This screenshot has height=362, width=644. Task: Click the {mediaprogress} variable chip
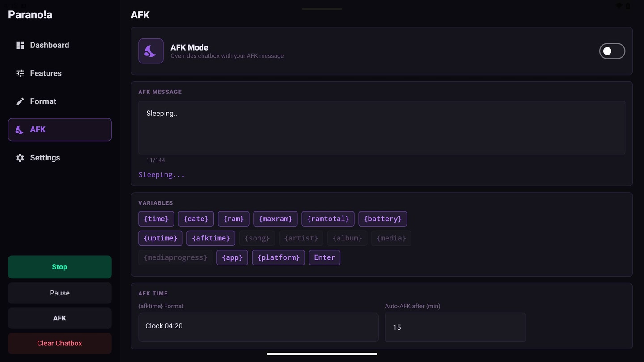click(x=175, y=257)
